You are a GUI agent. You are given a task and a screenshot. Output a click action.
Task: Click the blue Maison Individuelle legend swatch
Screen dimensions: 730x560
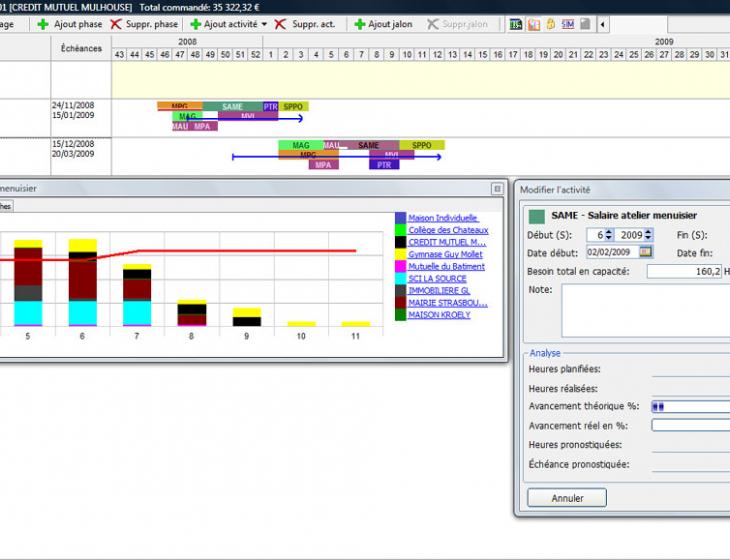(400, 218)
